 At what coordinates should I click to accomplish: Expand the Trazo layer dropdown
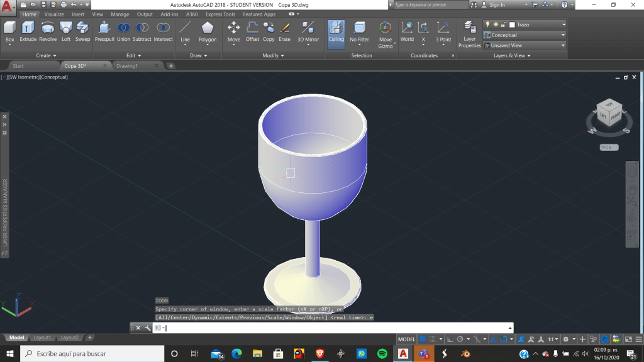[x=563, y=25]
